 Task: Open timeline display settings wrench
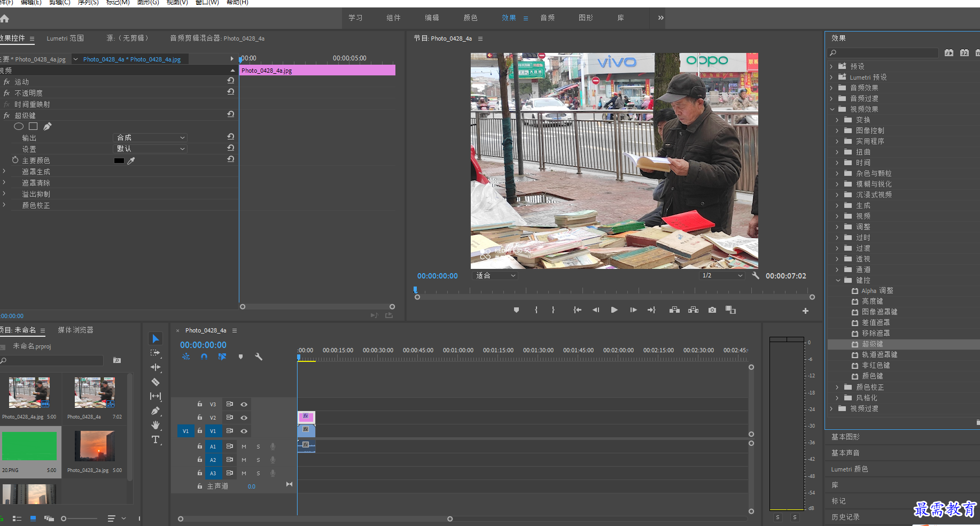[259, 357]
